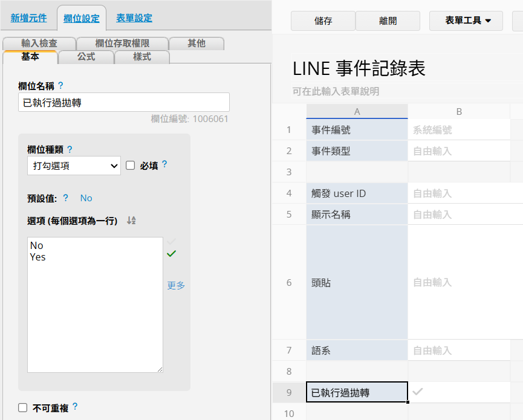
Task: Click inside the options textarea with No/Yes
Action: pyautogui.click(x=95, y=305)
